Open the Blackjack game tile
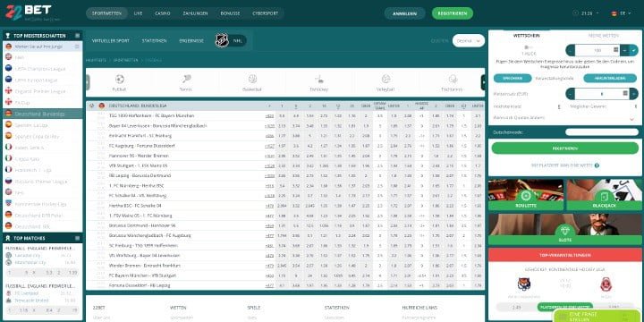The width and height of the screenshot is (644, 322). click(x=604, y=195)
